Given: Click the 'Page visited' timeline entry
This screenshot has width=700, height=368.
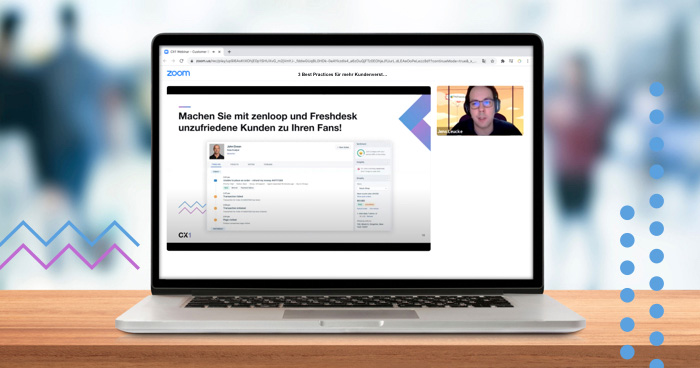Looking at the screenshot, I should (230, 220).
